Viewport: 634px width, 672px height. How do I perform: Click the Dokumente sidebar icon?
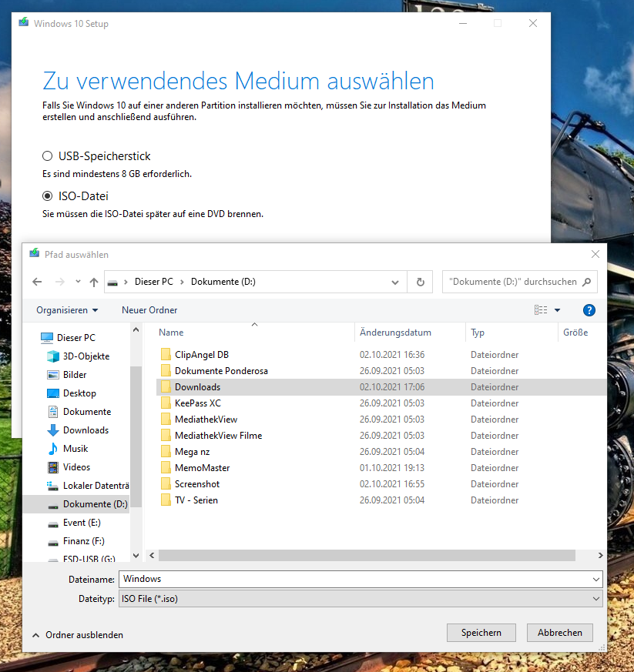pos(53,412)
